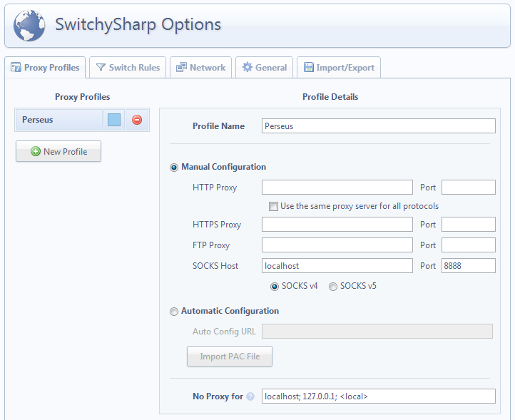The width and height of the screenshot is (515, 420).
Task: Select the Perseus profile in the list
Action: coord(59,120)
